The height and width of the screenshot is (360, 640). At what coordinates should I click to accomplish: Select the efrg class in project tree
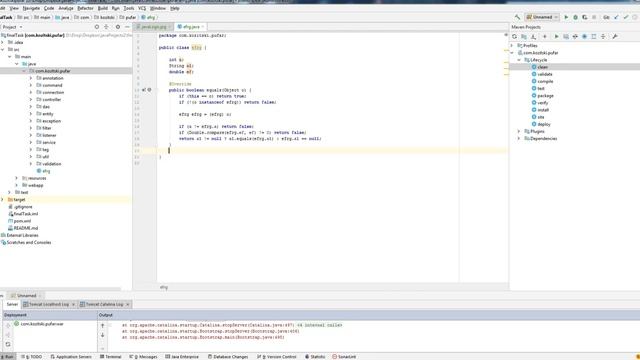pos(46,171)
